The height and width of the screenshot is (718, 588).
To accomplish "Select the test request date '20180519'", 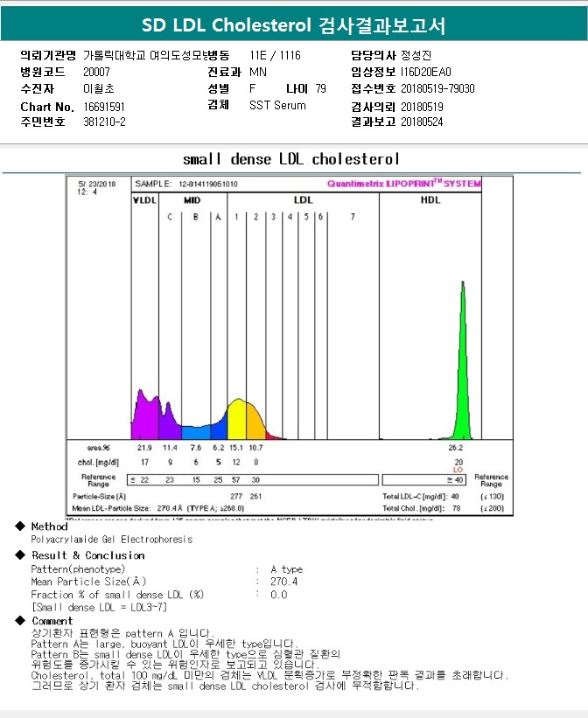I will pos(422,108).
